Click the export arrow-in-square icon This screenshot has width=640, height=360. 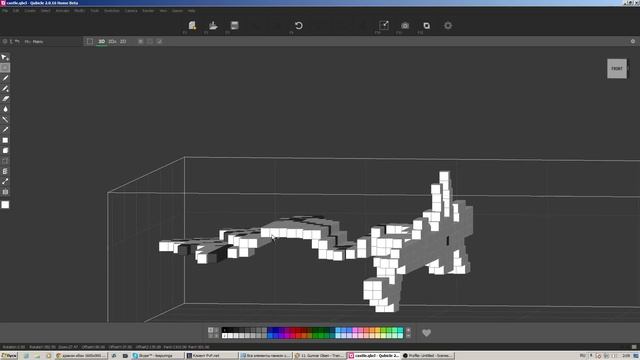[x=384, y=25]
